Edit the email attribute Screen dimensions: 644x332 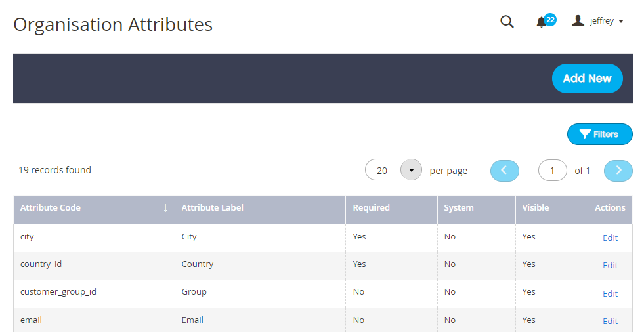pos(610,321)
